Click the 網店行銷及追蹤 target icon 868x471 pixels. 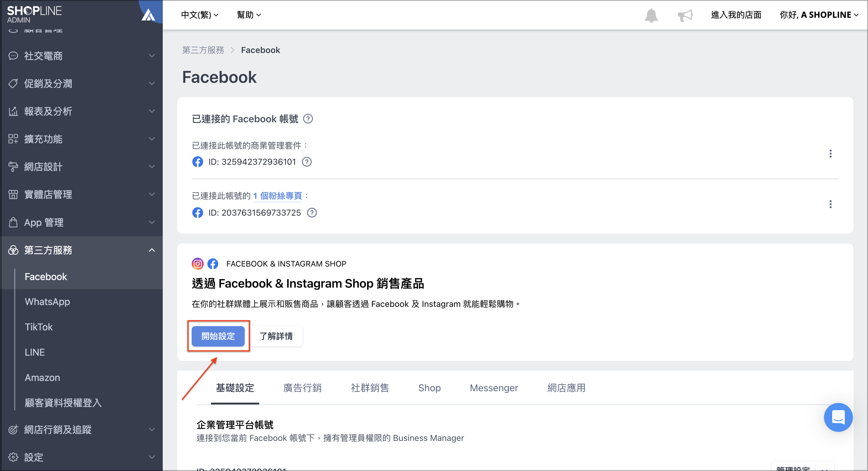pyautogui.click(x=13, y=429)
